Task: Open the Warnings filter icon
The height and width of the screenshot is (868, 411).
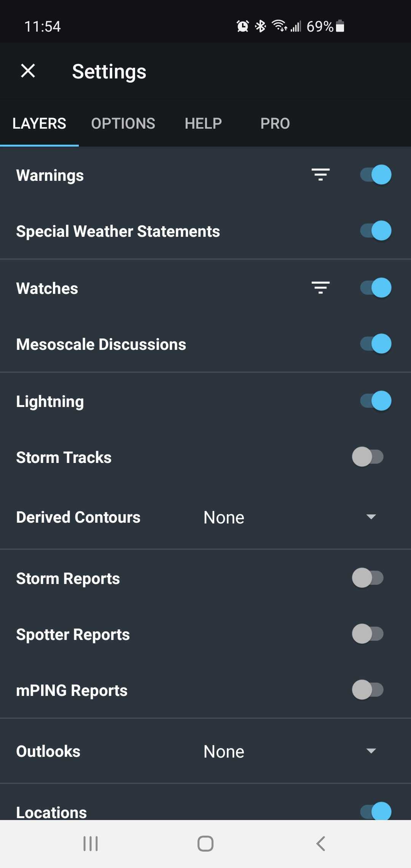Action: (x=320, y=175)
